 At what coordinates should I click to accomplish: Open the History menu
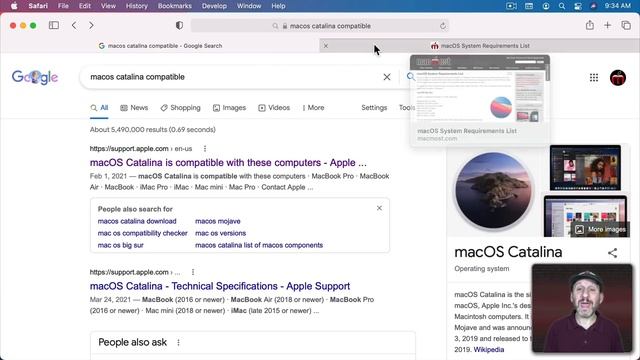(137, 6)
